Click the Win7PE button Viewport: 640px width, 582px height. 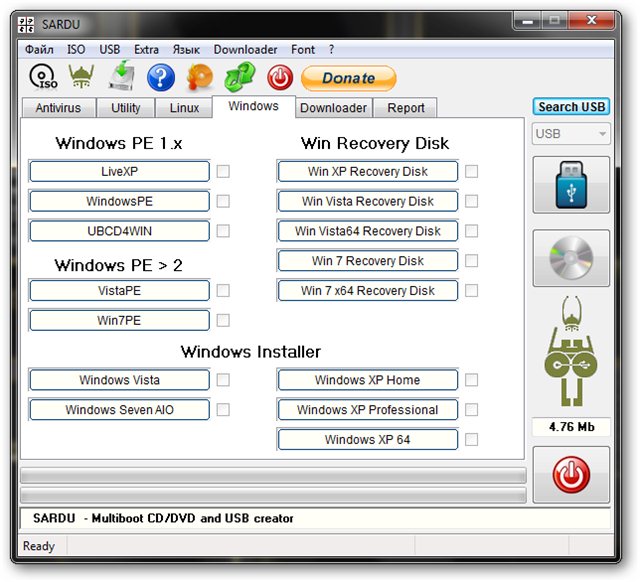[120, 320]
